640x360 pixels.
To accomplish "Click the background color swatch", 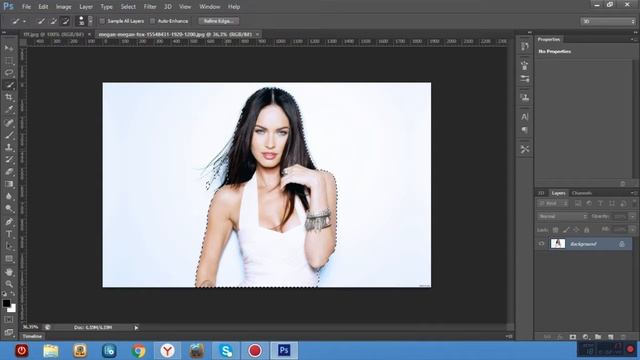I will coord(12,309).
